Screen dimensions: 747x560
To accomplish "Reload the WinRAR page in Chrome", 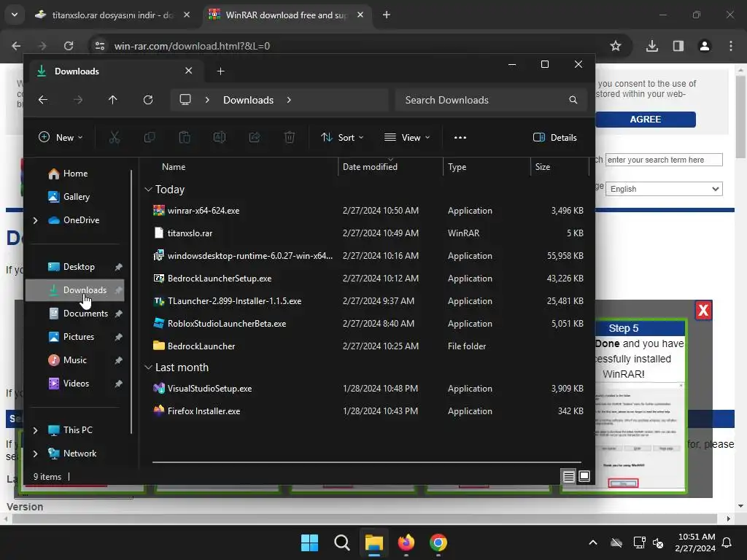I will click(69, 46).
